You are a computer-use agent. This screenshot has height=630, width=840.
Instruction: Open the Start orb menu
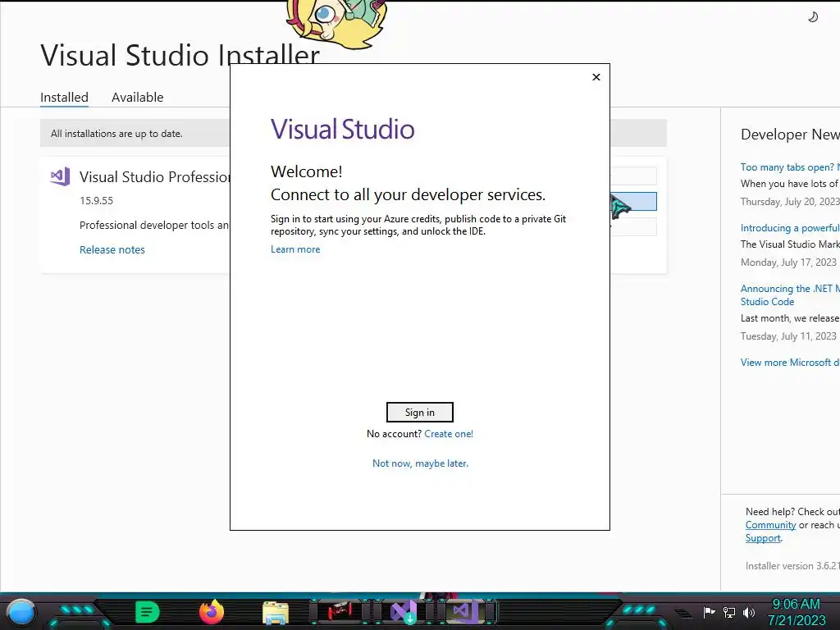click(21, 612)
